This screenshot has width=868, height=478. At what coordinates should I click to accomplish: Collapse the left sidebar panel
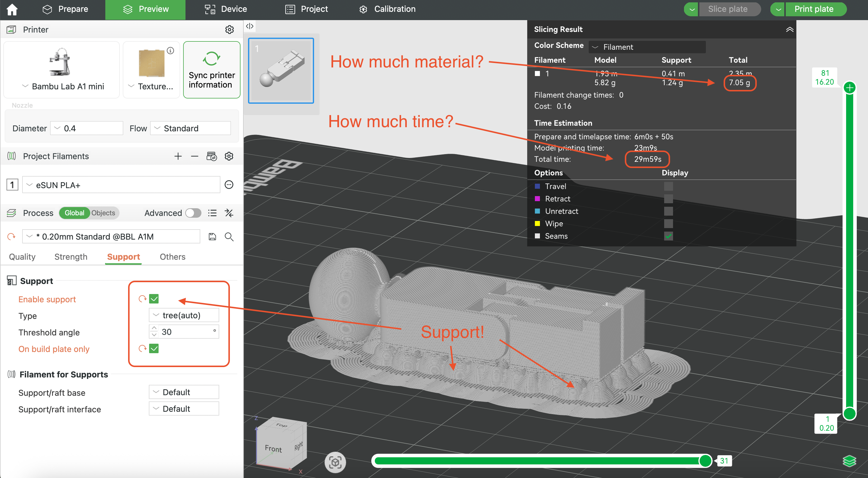point(250,26)
